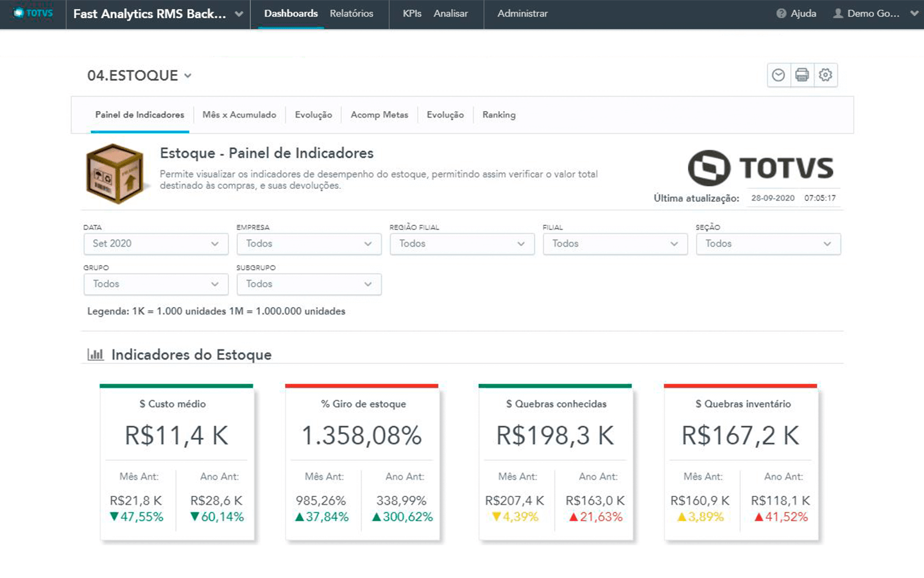Open the dashboard settings gear icon
924x578 pixels.
click(x=826, y=75)
